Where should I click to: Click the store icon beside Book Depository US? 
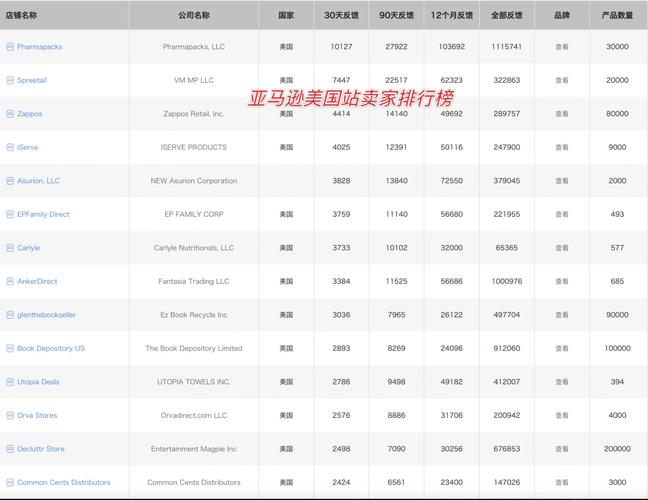pos(10,348)
